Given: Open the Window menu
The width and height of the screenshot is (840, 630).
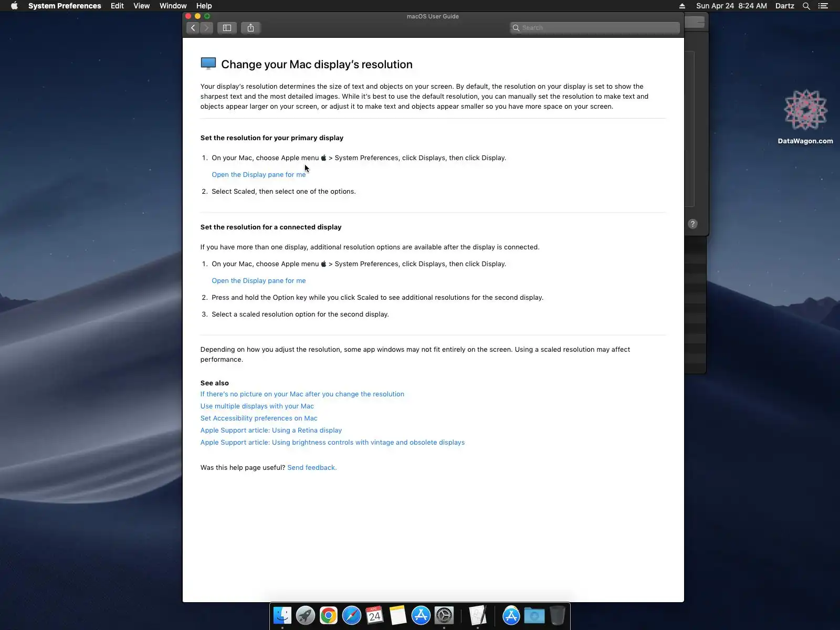Looking at the screenshot, I should click(x=173, y=6).
